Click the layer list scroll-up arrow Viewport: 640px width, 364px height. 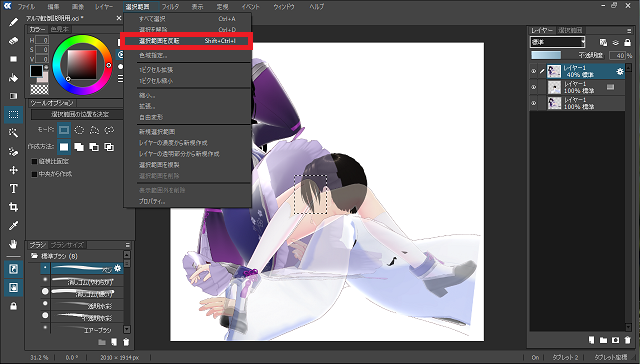click(629, 67)
